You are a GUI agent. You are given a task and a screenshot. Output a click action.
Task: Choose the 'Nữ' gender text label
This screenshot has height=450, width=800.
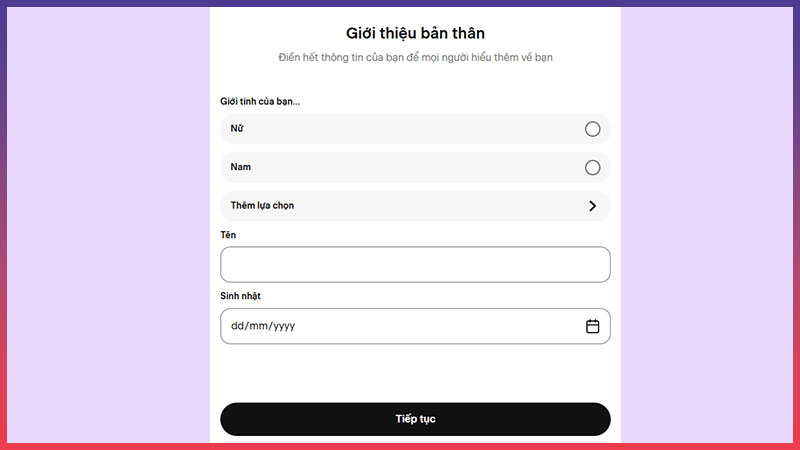click(x=237, y=129)
